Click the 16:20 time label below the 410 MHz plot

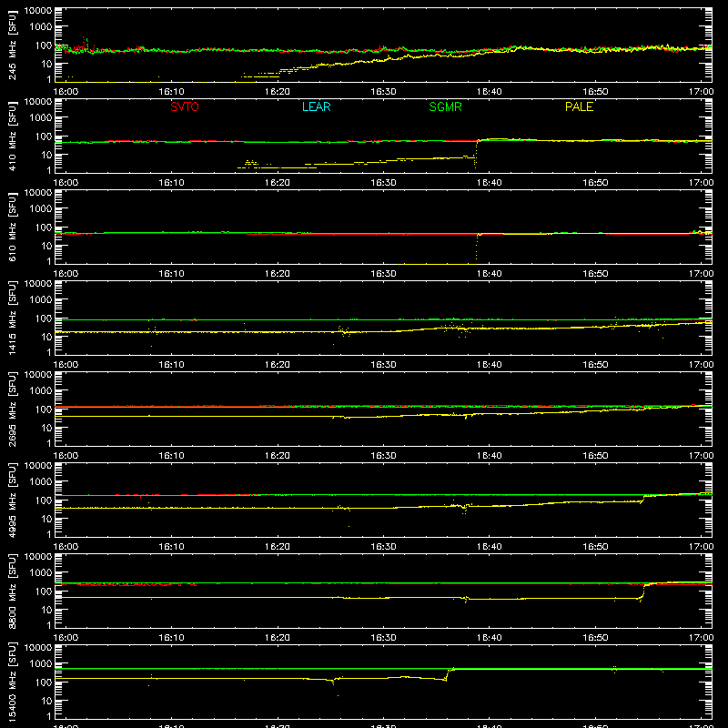point(278,183)
